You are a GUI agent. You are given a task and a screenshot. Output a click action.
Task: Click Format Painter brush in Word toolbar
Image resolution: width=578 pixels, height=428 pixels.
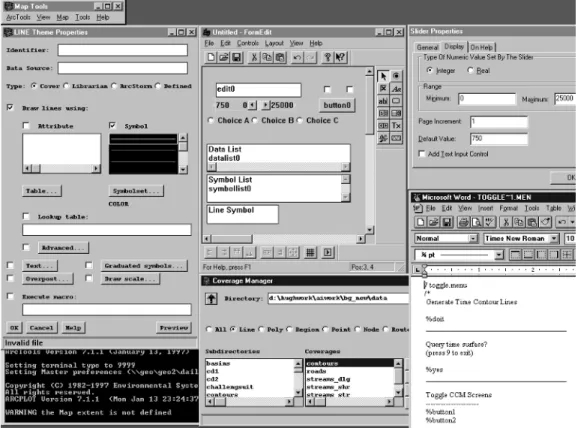point(545,222)
